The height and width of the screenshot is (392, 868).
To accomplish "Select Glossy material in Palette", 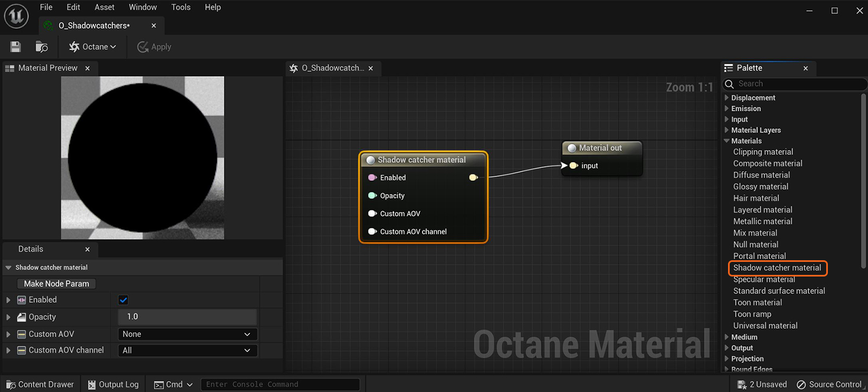I will click(761, 187).
